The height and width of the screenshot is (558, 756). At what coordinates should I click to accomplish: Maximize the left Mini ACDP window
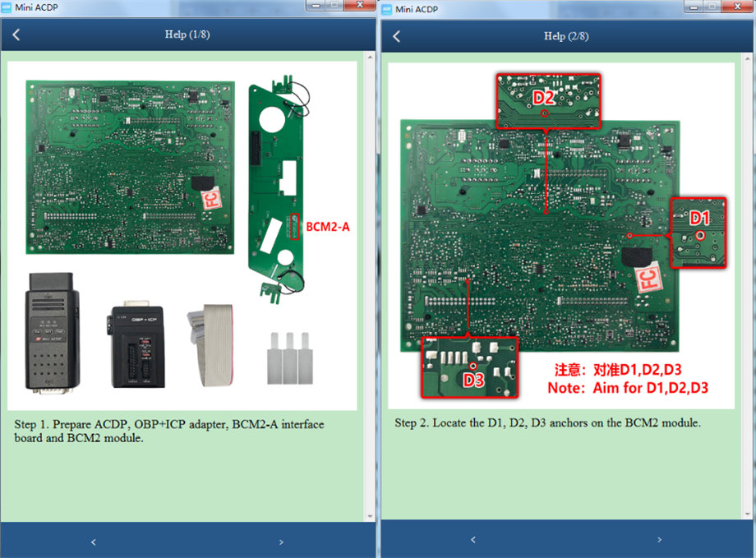click(334, 5)
